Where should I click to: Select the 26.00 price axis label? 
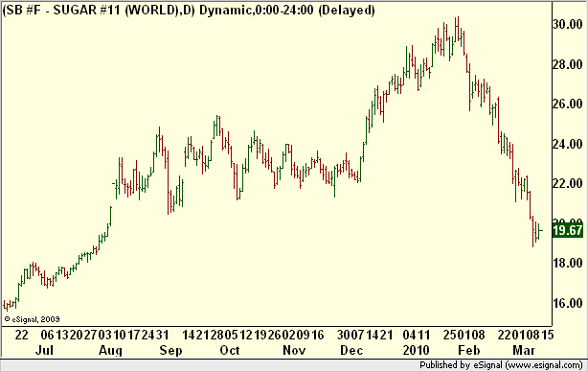tap(567, 104)
